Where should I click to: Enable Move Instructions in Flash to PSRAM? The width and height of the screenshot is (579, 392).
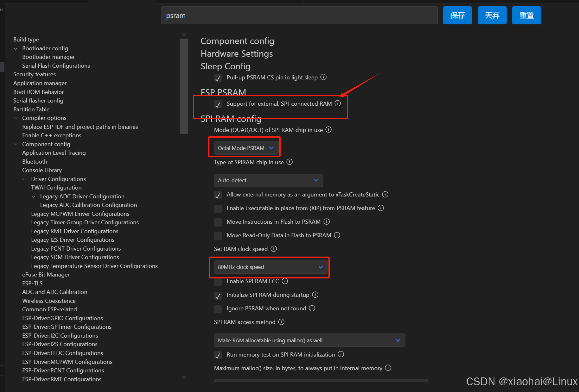click(x=218, y=222)
